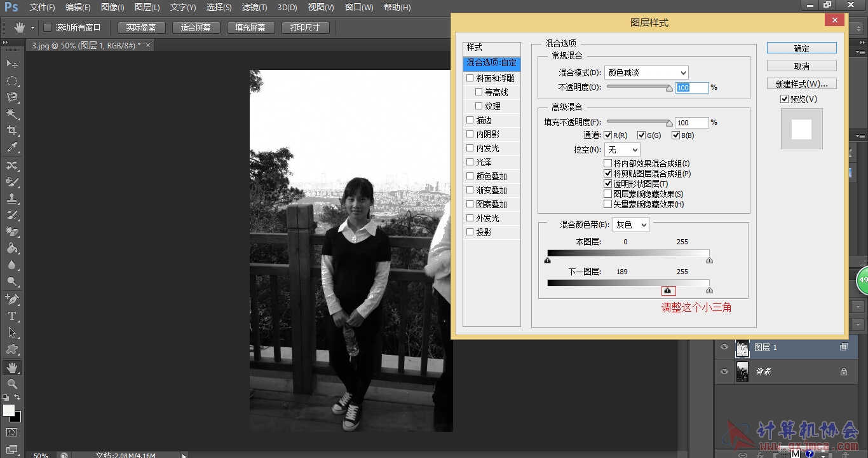The image size is (868, 458).
Task: Click 本图层 black point slider triangle
Action: pos(547,260)
